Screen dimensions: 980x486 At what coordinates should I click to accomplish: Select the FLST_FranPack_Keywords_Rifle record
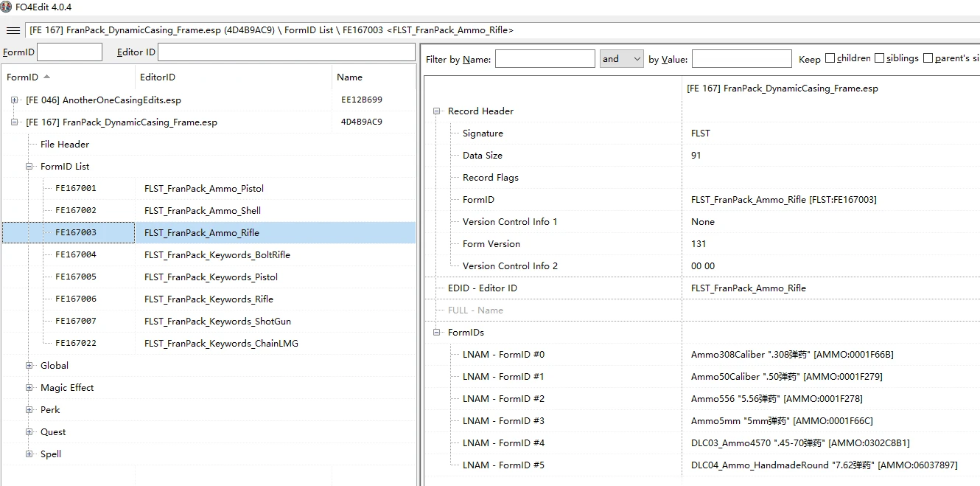[x=209, y=299]
